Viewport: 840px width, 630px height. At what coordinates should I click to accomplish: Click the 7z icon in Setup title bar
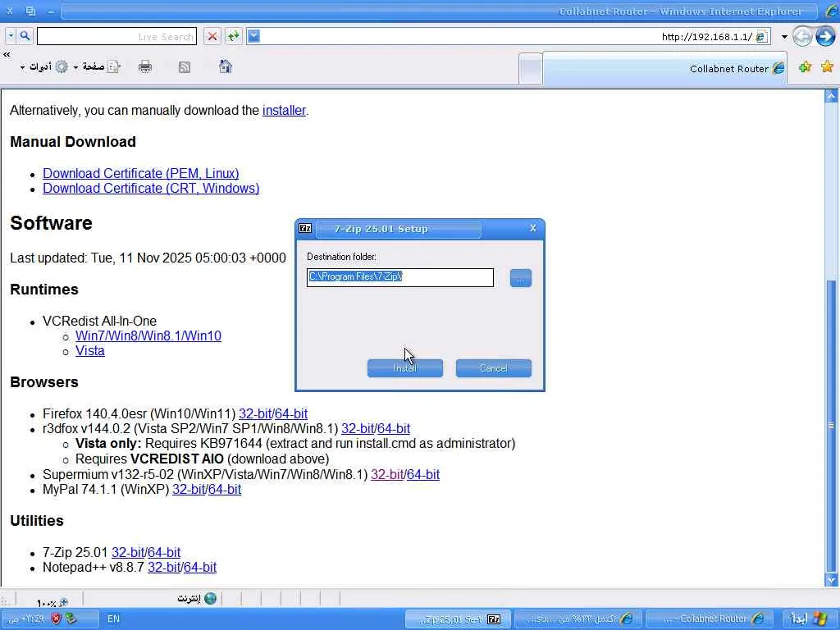[x=305, y=229]
